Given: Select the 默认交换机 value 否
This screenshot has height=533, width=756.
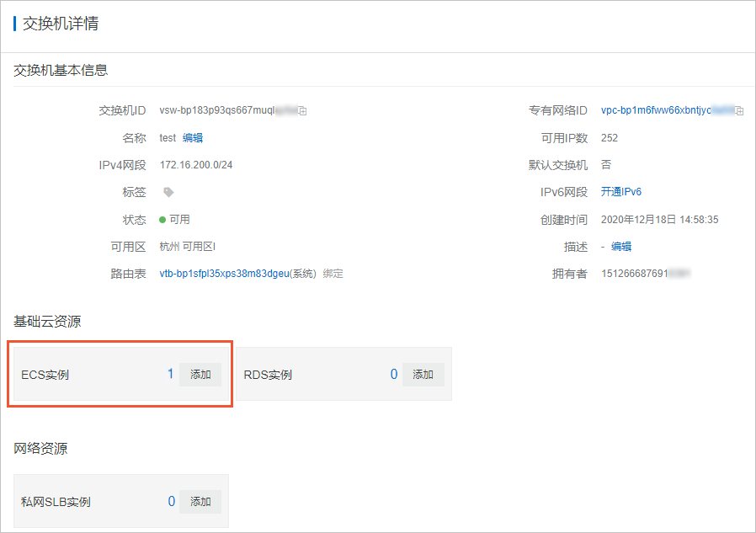Looking at the screenshot, I should (606, 165).
